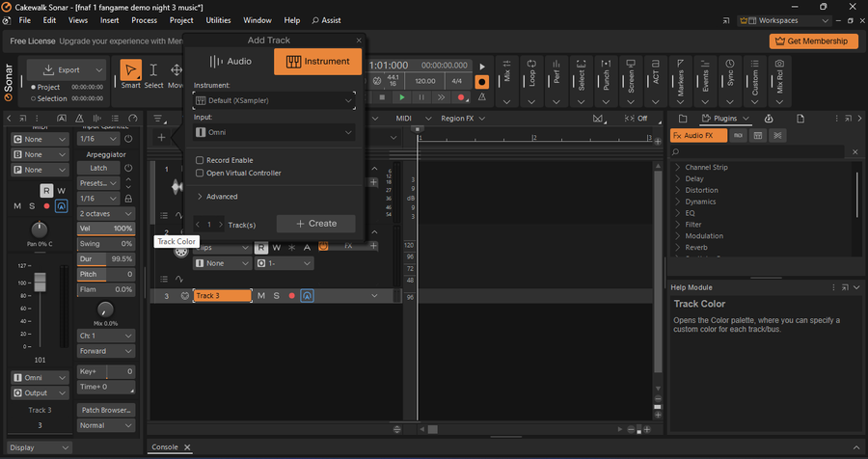Open the 2 octaves dropdown
The height and width of the screenshot is (459, 868).
point(106,214)
